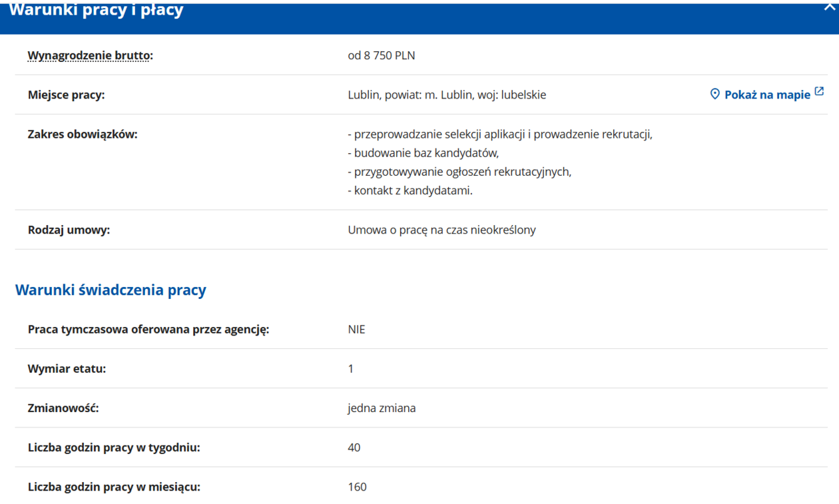Click the salary value od 8 750 PLN
Viewport: 839px width, 504px height.
(x=381, y=55)
